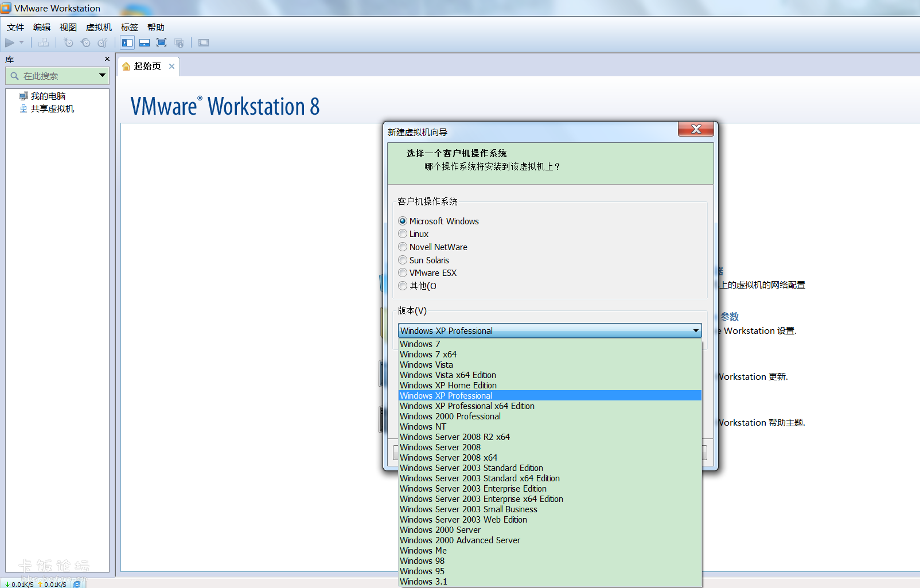Expand the library search dropdown arrow
The image size is (920, 588).
102,75
